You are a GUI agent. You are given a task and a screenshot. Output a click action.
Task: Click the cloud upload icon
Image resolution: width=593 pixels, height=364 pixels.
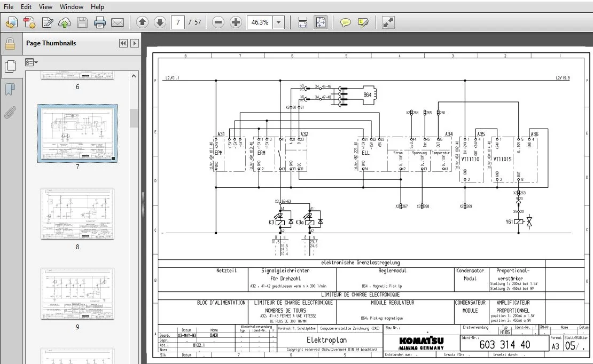click(65, 22)
